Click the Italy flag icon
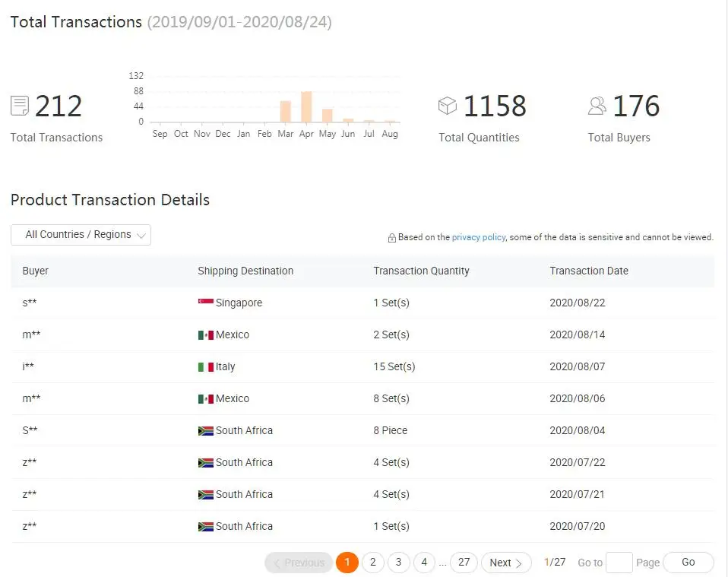Viewport: 728px width, 577px height. click(206, 366)
